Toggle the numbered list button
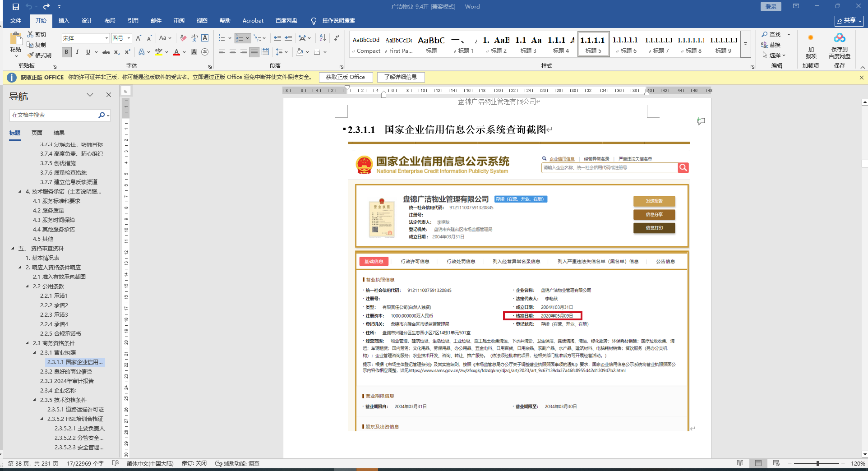This screenshot has height=471, width=868. [x=240, y=38]
